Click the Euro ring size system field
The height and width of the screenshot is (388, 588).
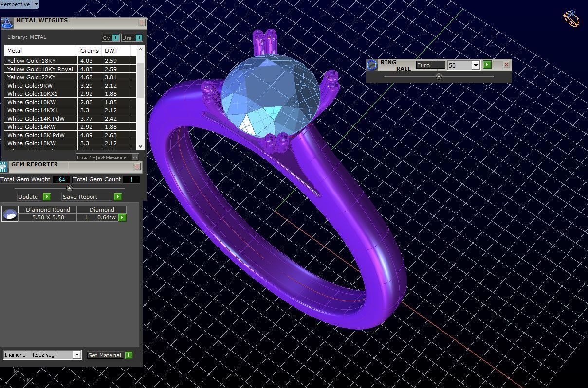(x=430, y=65)
